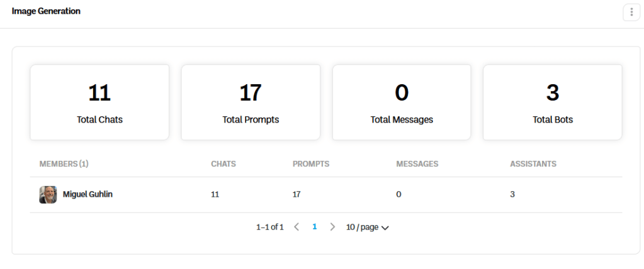Viewport: 644px width, 269px height.
Task: Expand the 10 / page dropdown
Action: (368, 227)
